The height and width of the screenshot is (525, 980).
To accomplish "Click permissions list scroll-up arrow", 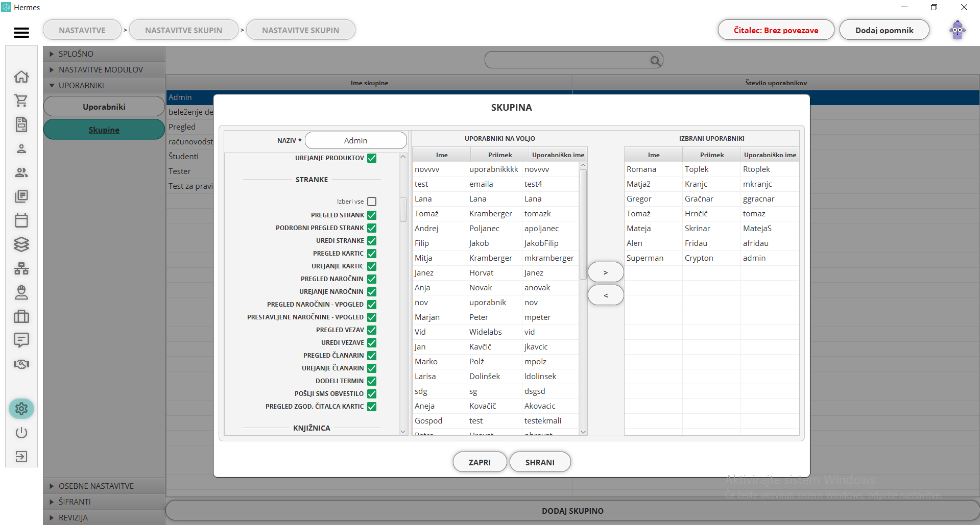I will pyautogui.click(x=403, y=157).
